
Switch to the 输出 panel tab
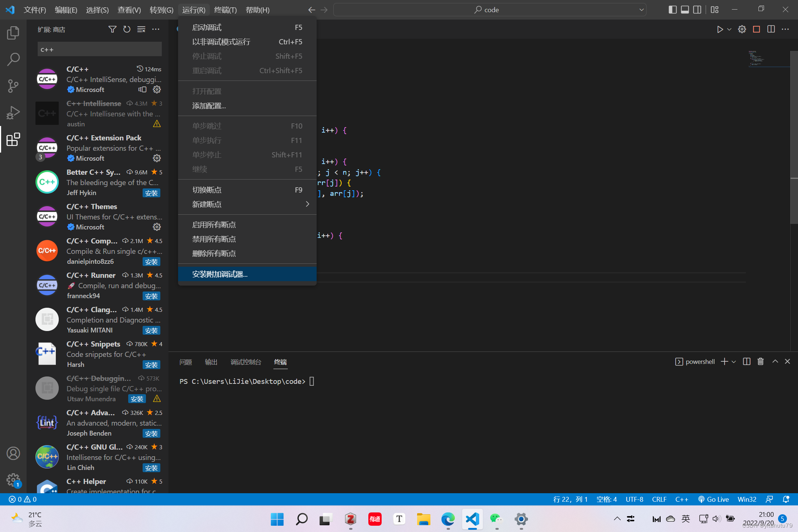(x=211, y=362)
